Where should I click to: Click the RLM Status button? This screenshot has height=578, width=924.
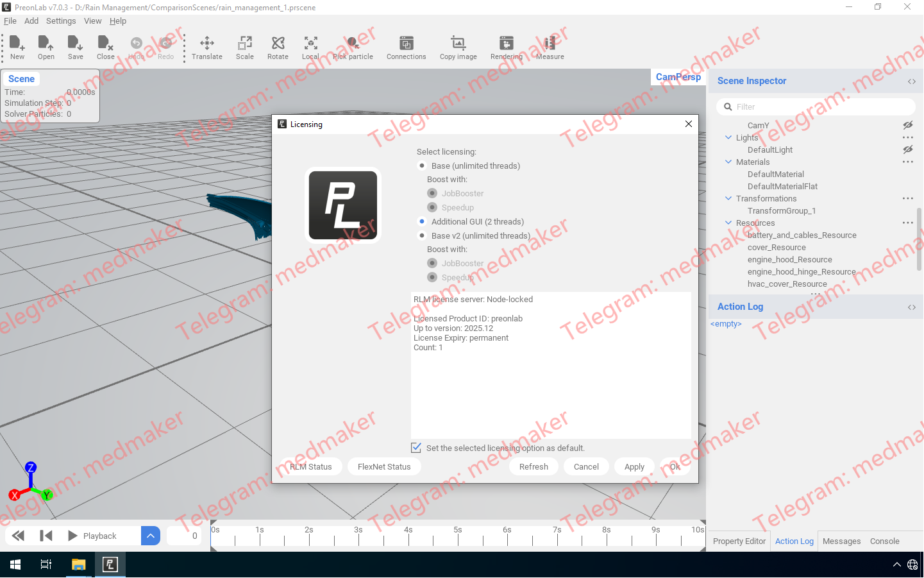click(x=311, y=466)
